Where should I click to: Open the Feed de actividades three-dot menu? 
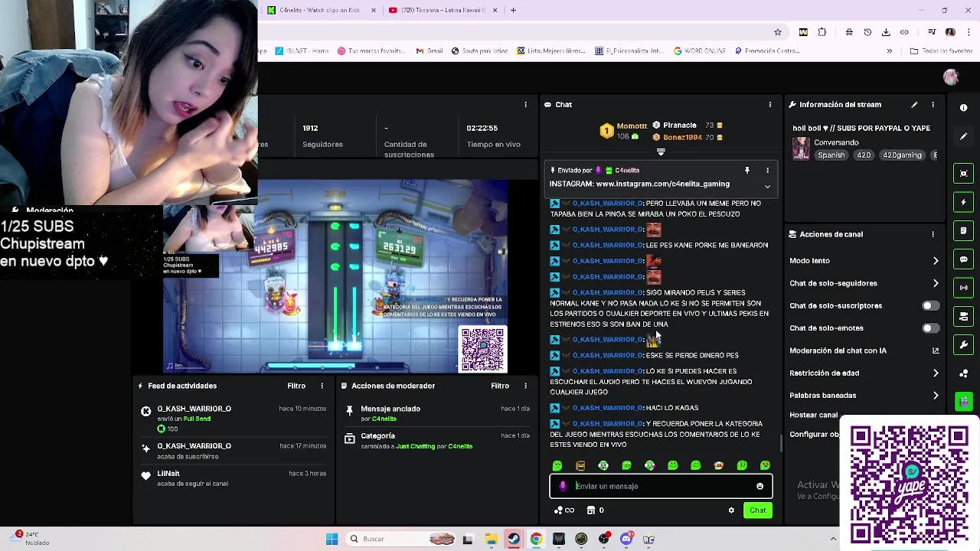tap(322, 386)
